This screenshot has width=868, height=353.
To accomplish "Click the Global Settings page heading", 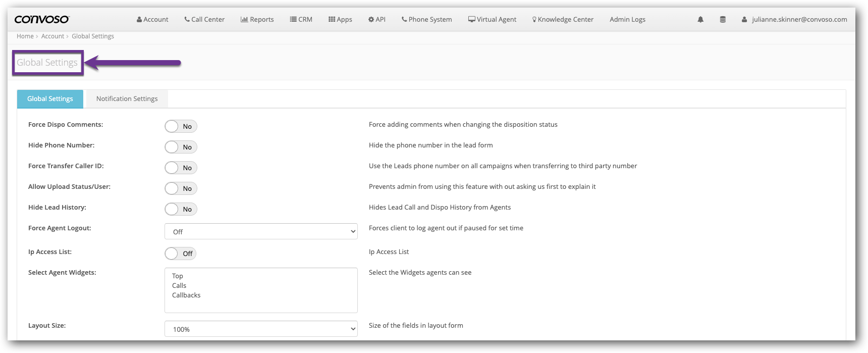I will click(x=47, y=63).
